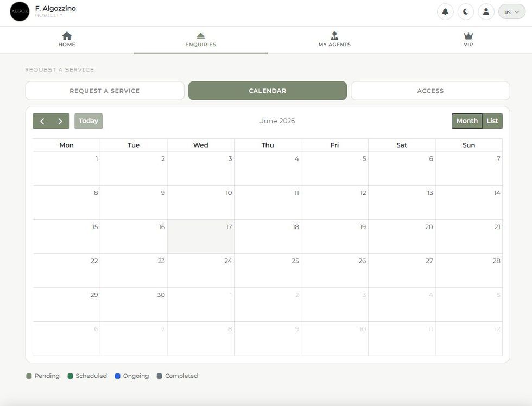Click the Sat column header

(402, 145)
